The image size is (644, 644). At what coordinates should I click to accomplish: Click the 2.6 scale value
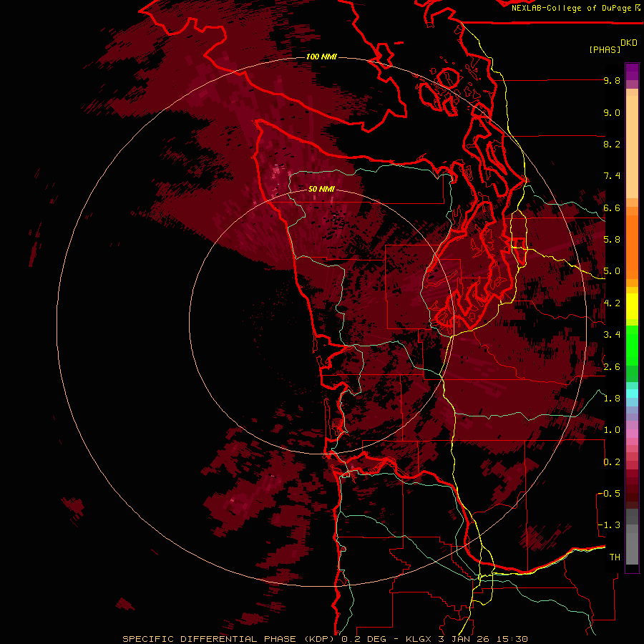point(612,367)
